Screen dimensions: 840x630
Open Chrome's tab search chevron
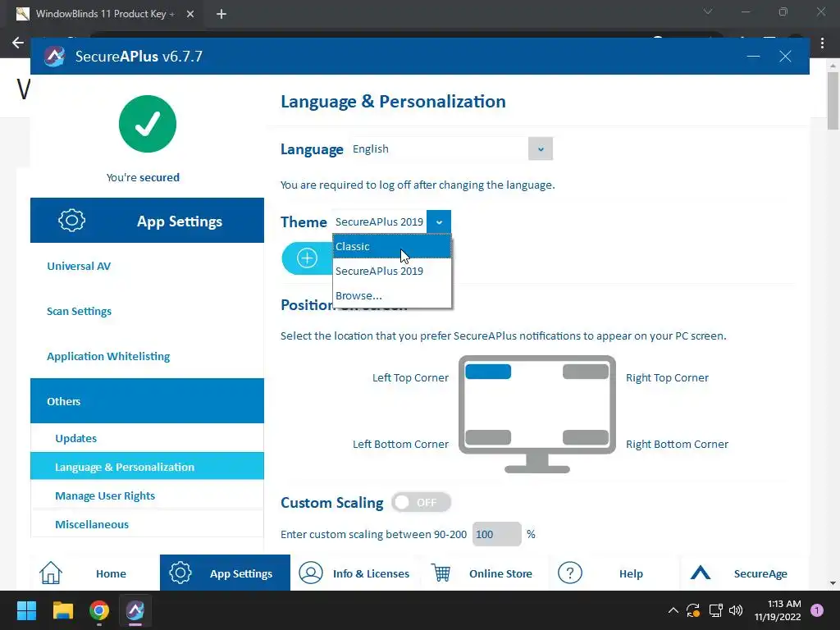click(x=708, y=11)
